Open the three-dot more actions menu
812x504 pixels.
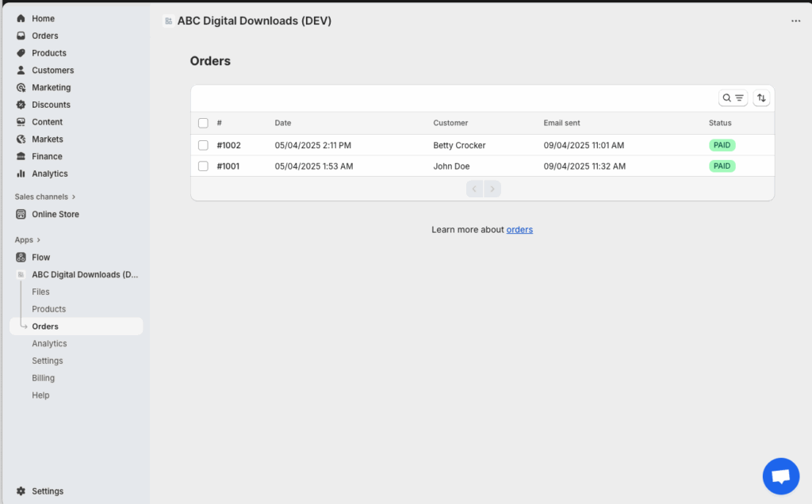[x=795, y=21]
